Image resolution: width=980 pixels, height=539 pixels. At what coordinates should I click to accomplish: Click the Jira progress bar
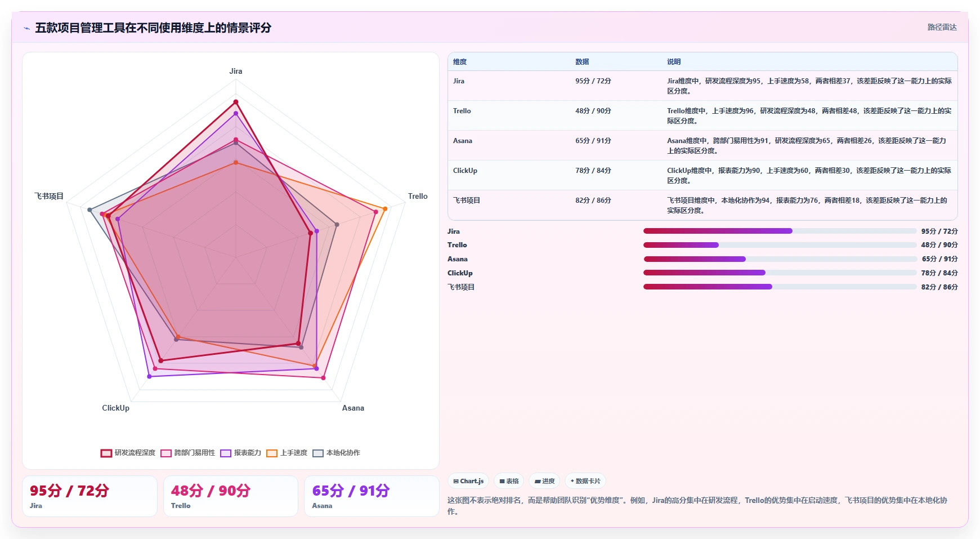tap(780, 231)
